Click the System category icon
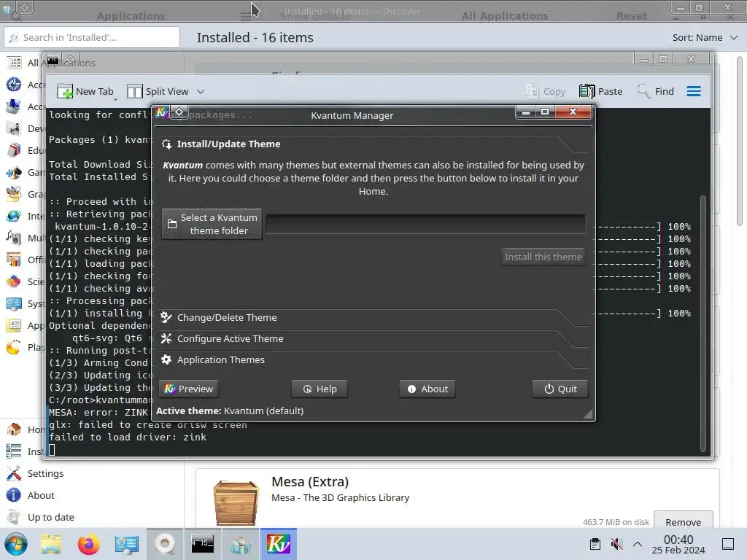 click(14, 304)
